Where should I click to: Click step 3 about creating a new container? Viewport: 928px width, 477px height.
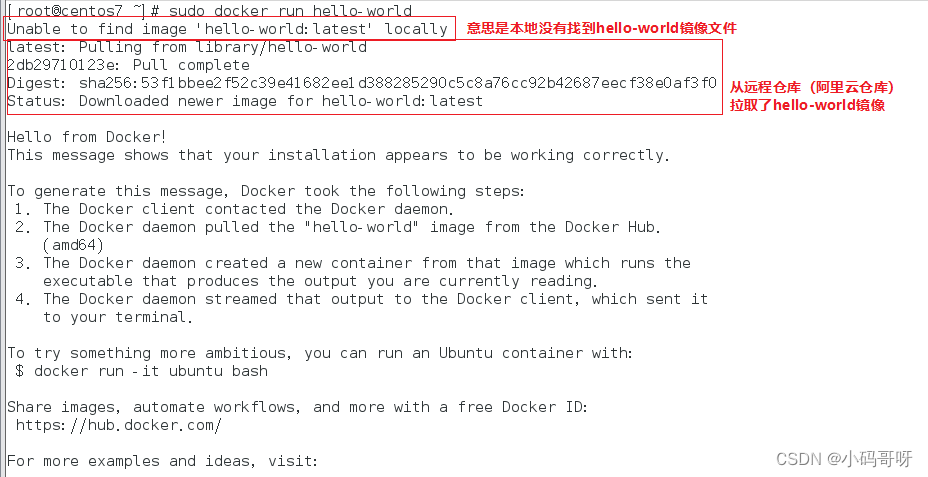pyautogui.click(x=353, y=263)
